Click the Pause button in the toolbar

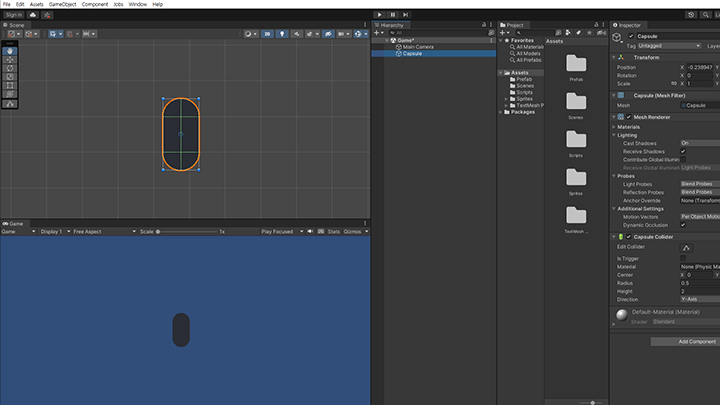[394, 15]
